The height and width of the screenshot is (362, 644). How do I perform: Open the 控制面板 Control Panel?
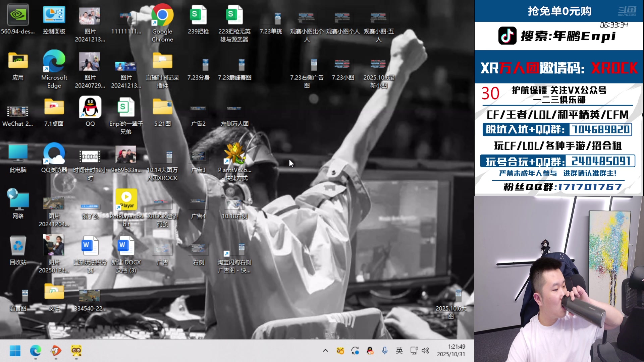54,14
